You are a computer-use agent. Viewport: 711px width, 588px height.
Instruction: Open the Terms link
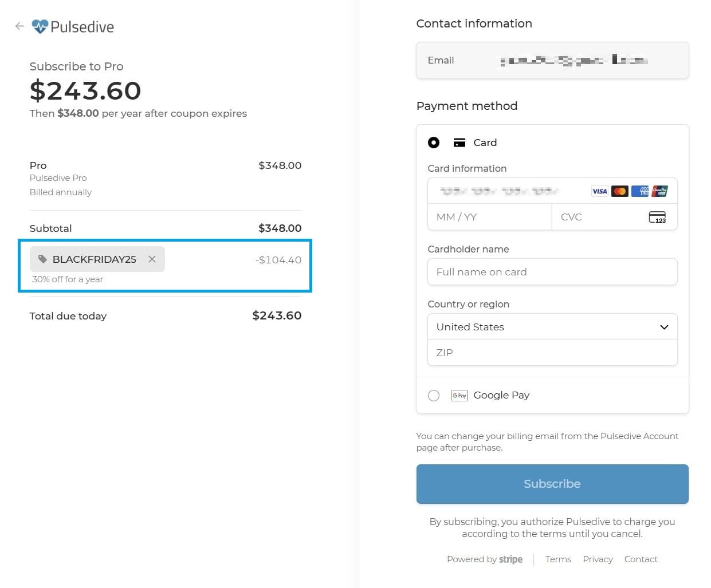coord(558,559)
